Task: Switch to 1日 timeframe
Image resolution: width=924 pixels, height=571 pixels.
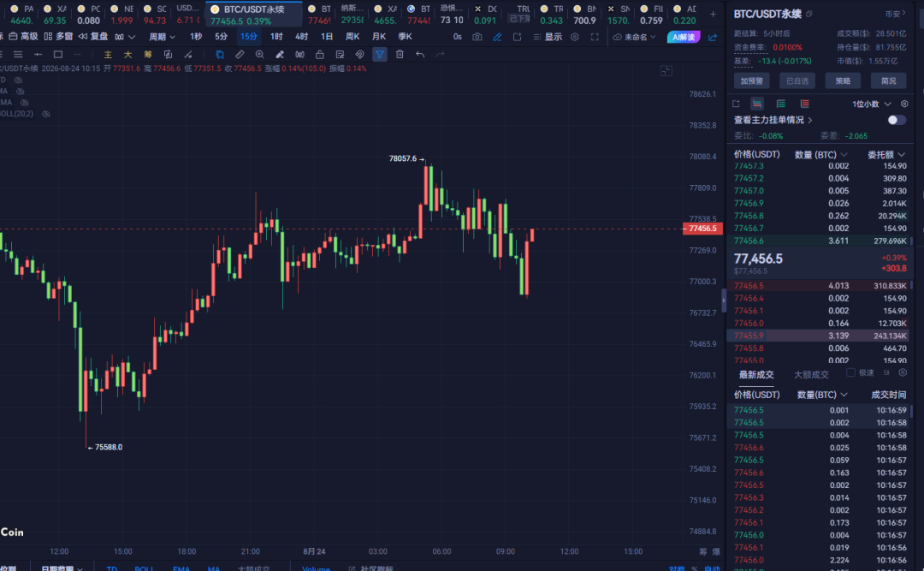Action: 327,37
